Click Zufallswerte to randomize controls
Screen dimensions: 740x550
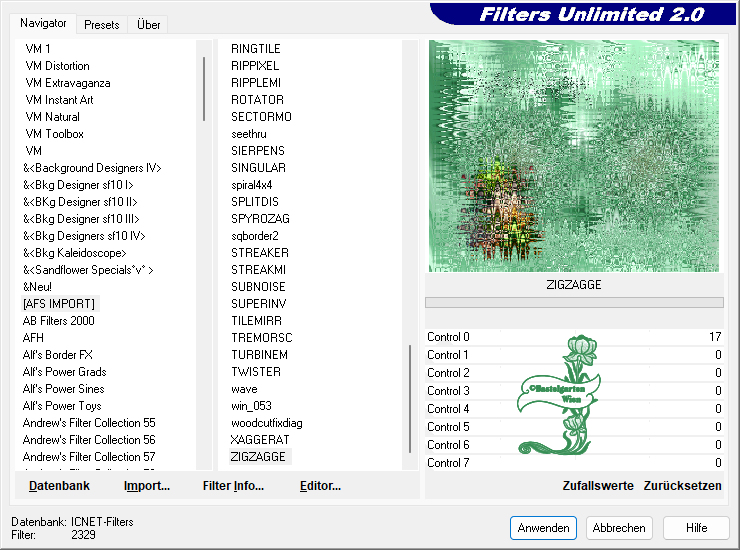(597, 486)
